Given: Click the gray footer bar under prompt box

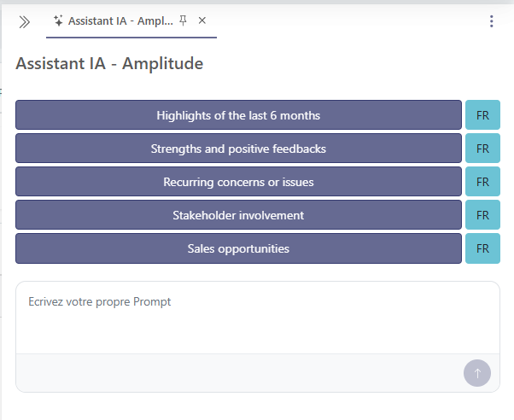Looking at the screenshot, I should click(x=239, y=373).
